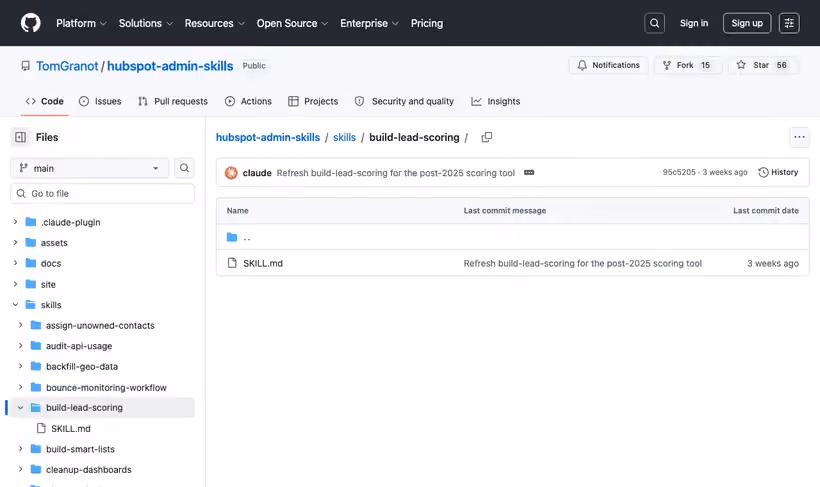This screenshot has height=487, width=820.
Task: Open commit hash 95c5205
Action: click(x=679, y=172)
